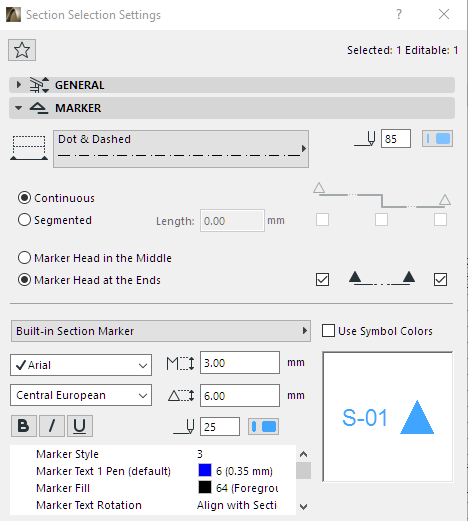468x521 pixels.
Task: Select Segmented section line option
Action: (x=55, y=220)
